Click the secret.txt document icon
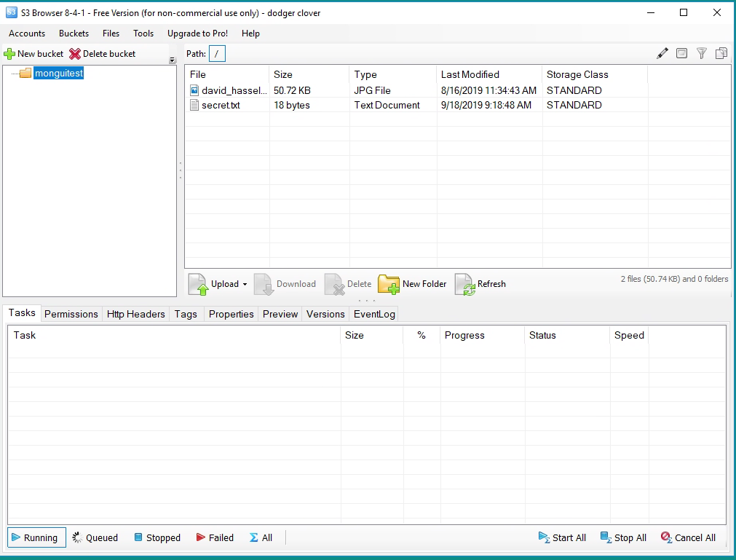 (194, 105)
